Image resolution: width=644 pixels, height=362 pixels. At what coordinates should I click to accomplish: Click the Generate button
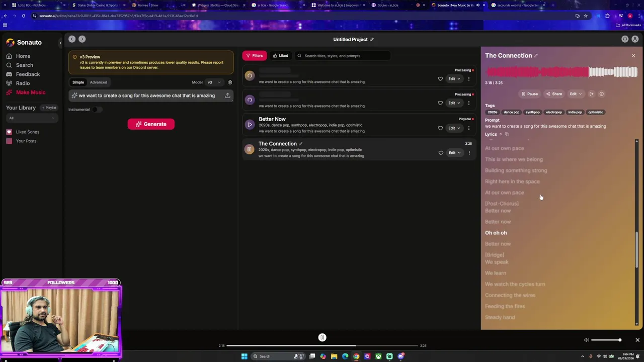[x=151, y=124]
